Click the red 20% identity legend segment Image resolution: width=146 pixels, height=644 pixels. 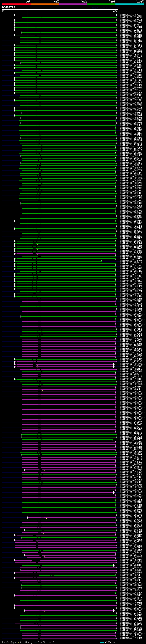pos(16,4)
